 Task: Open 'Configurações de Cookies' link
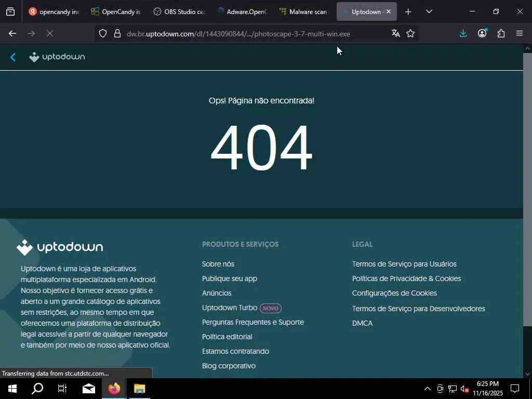[x=395, y=293]
